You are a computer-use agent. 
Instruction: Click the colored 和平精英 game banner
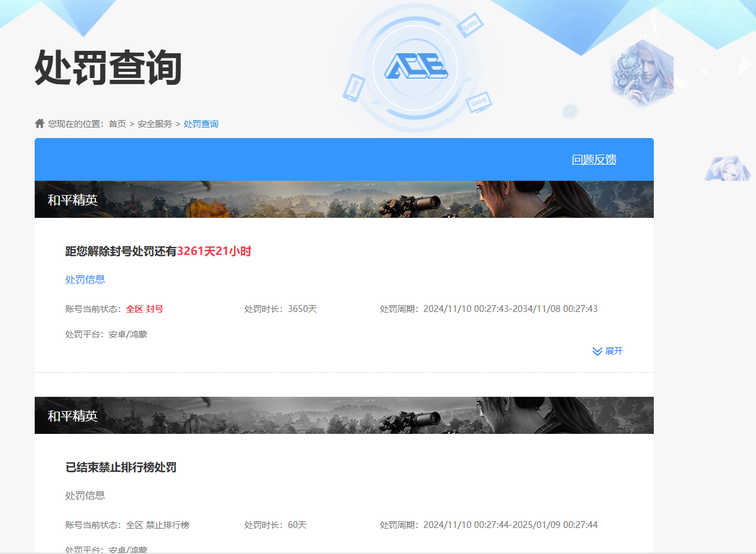point(344,199)
